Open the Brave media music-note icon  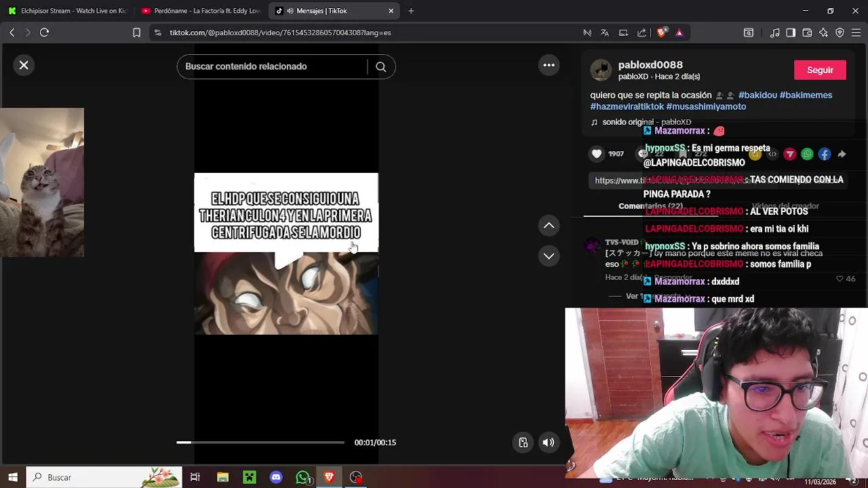(x=775, y=33)
